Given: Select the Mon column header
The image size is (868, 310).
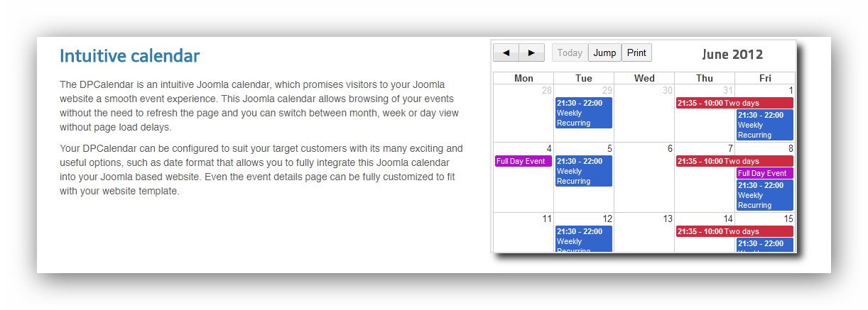Looking at the screenshot, I should (x=523, y=78).
